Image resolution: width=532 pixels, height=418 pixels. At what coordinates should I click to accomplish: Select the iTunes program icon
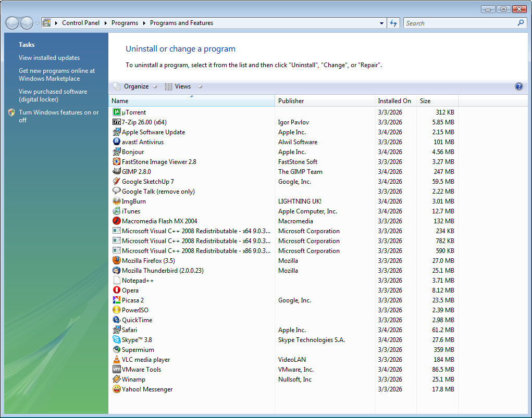point(116,210)
